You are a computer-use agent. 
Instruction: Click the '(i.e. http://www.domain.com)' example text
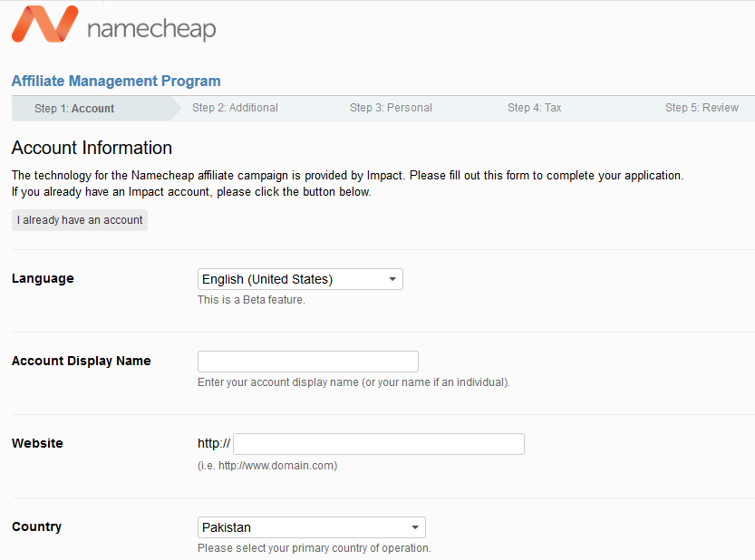point(267,466)
